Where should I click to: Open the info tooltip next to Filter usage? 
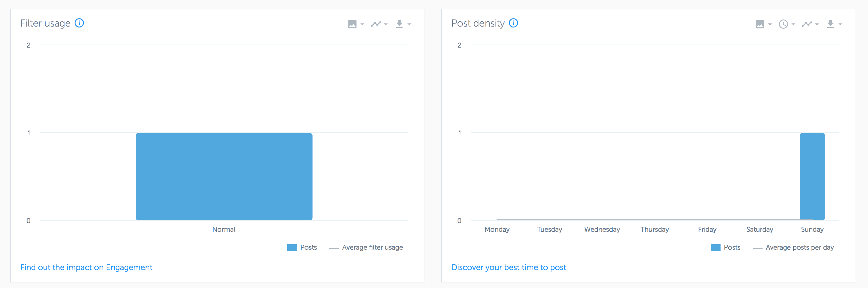click(79, 23)
